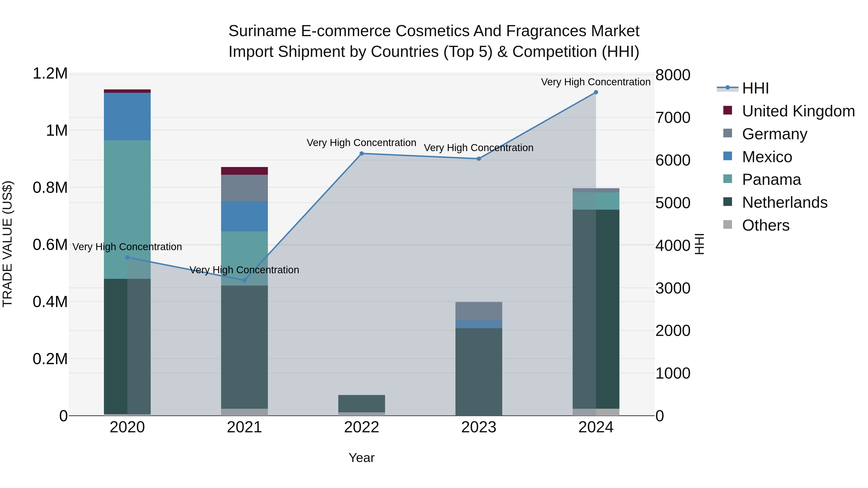The height and width of the screenshot is (488, 868).
Task: Click the 2020 Mexico bar segment
Action: [x=127, y=117]
